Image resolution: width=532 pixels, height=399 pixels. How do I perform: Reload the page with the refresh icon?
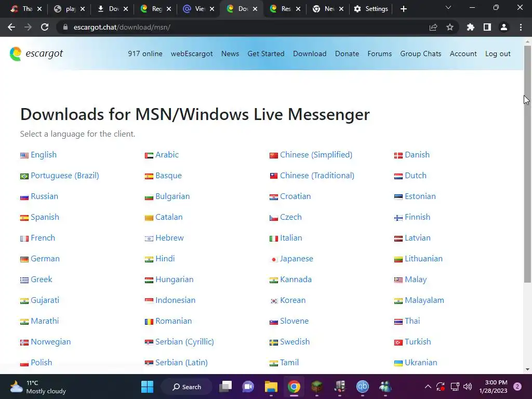(x=45, y=27)
